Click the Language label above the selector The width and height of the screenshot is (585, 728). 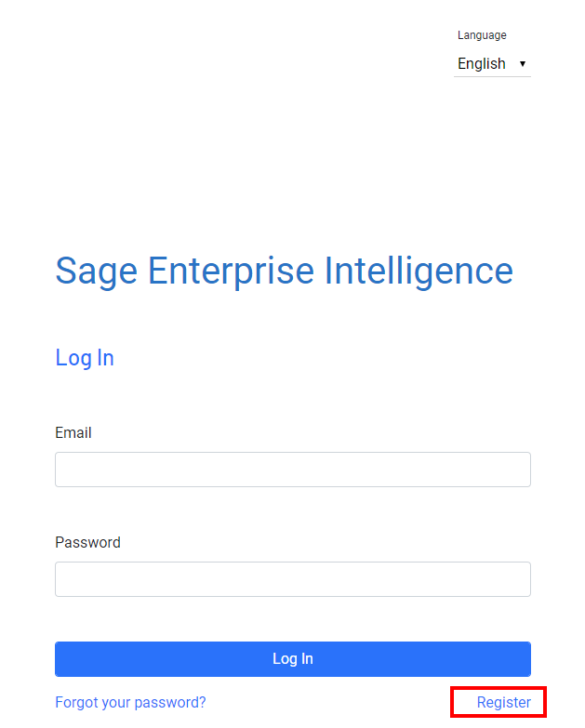click(482, 35)
